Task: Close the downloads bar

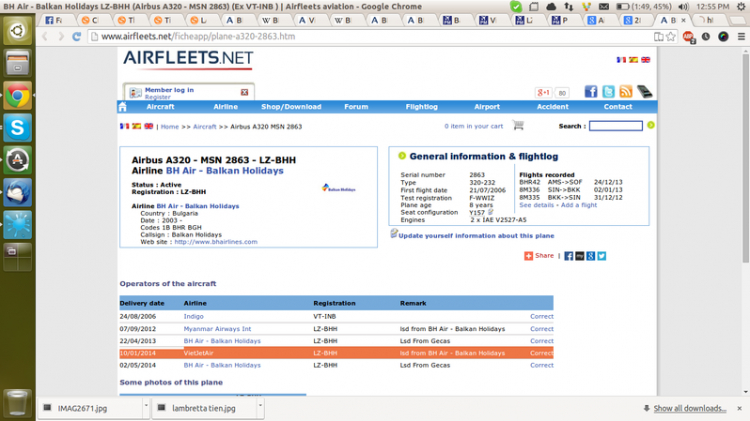Action: point(739,408)
